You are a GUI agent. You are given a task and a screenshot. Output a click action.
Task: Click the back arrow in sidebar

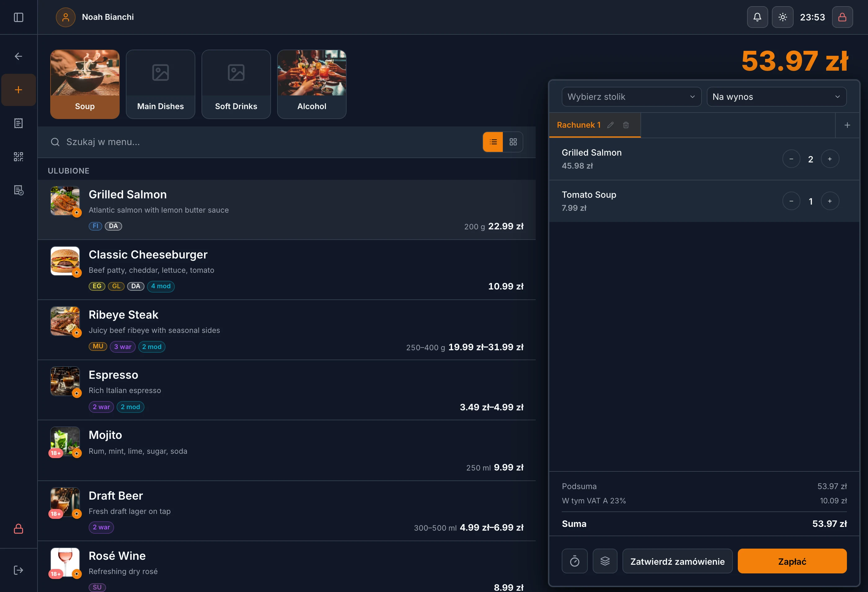tap(18, 56)
